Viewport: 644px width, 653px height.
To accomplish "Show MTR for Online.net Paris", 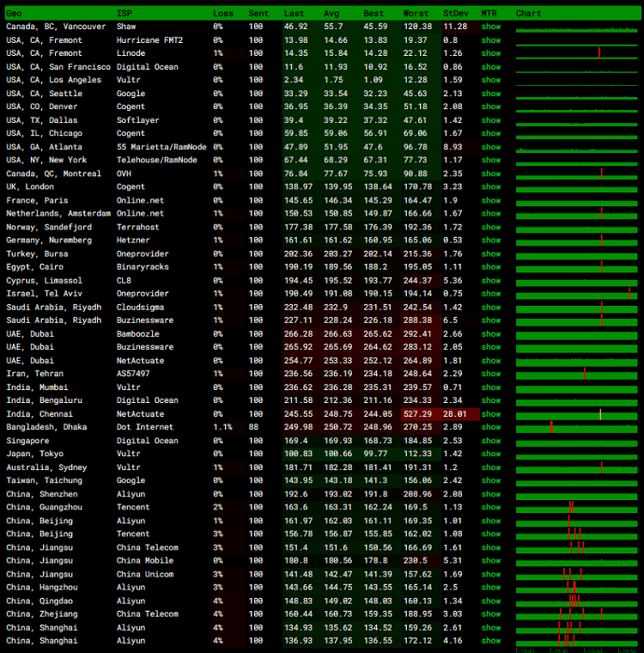I will point(491,200).
